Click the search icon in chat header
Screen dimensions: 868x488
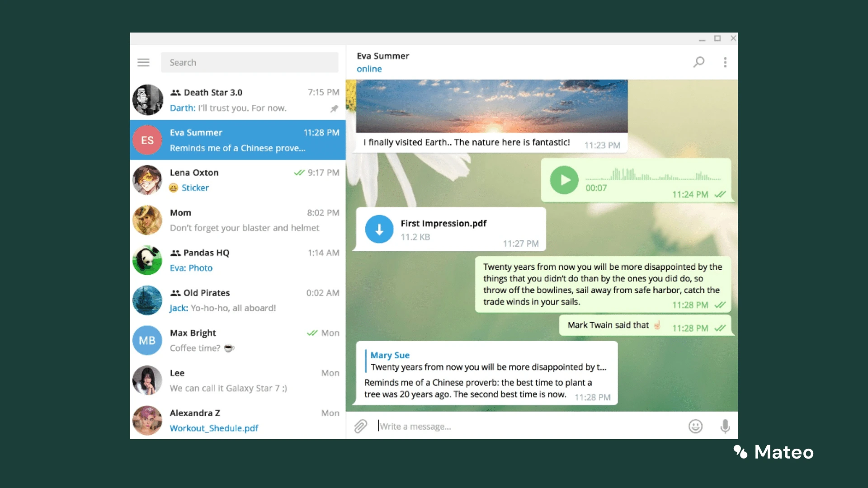pos(699,61)
